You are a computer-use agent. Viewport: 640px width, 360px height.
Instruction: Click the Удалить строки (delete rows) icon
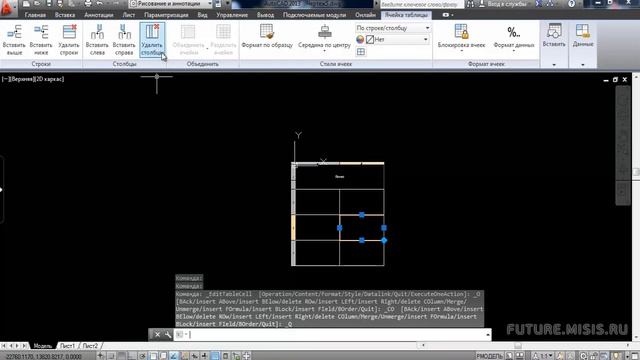coord(69,32)
